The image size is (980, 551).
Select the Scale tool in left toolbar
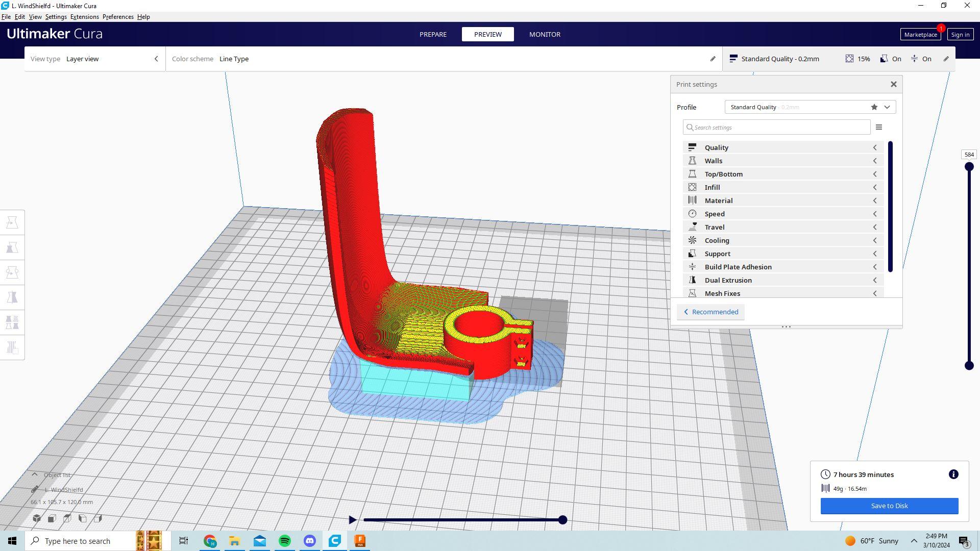click(12, 247)
